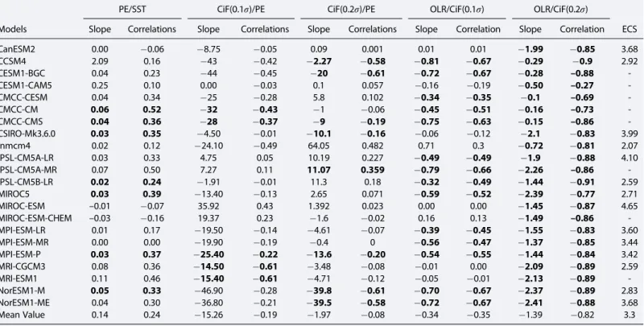Screen dimensions: 644x326
Task: Click the Models column header
Action: (13, 30)
